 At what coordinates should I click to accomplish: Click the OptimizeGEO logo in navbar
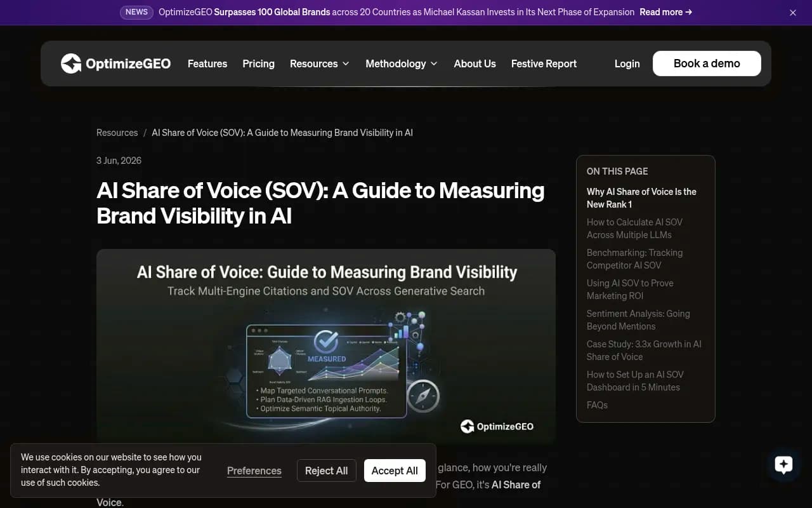point(115,63)
